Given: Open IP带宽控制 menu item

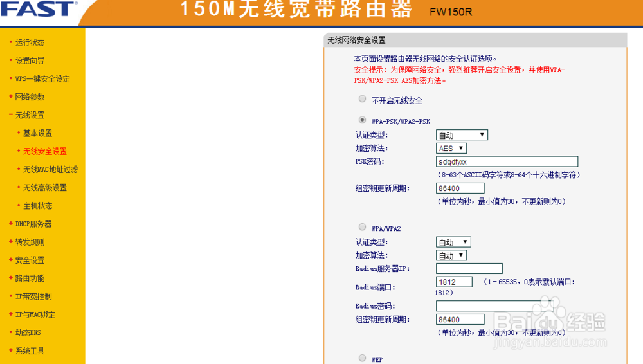Looking at the screenshot, I should tap(33, 296).
